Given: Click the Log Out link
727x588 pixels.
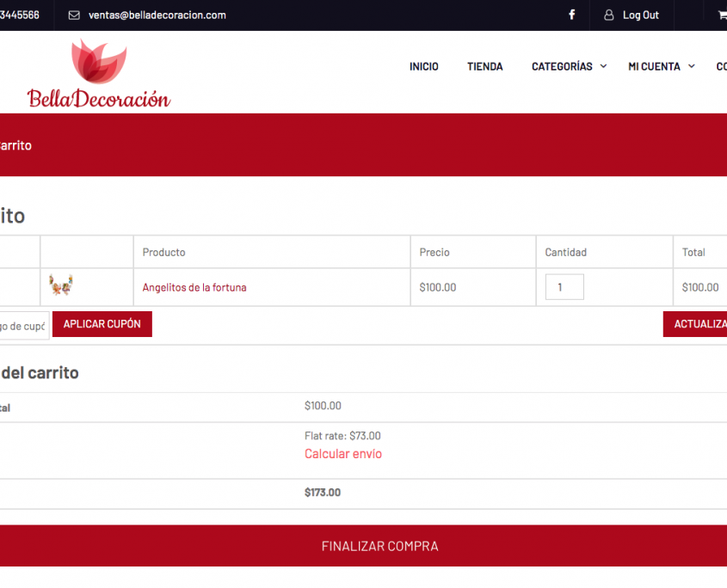Looking at the screenshot, I should 641,15.
